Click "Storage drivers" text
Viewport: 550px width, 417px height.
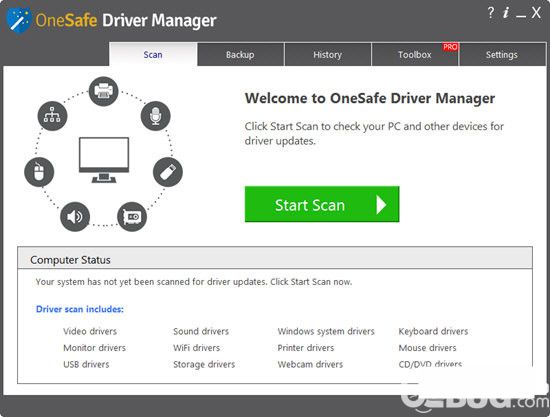(204, 364)
